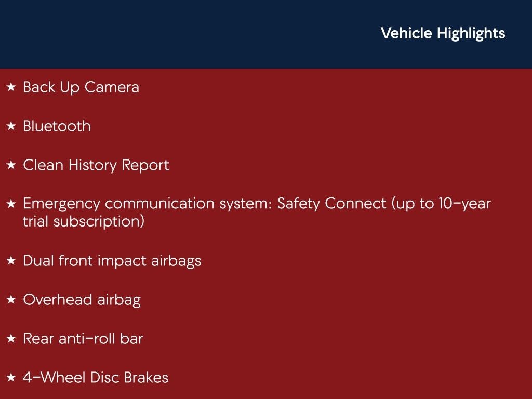Select the Dual front impact airbags text
This screenshot has width=532, height=399.
112,260
